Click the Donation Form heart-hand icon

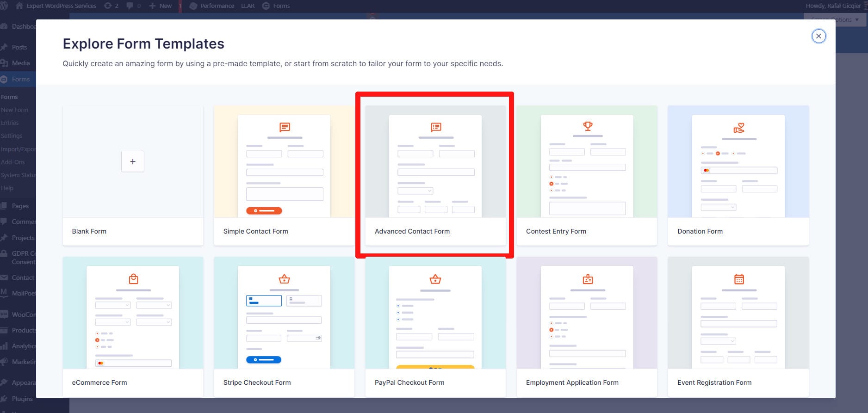739,128
